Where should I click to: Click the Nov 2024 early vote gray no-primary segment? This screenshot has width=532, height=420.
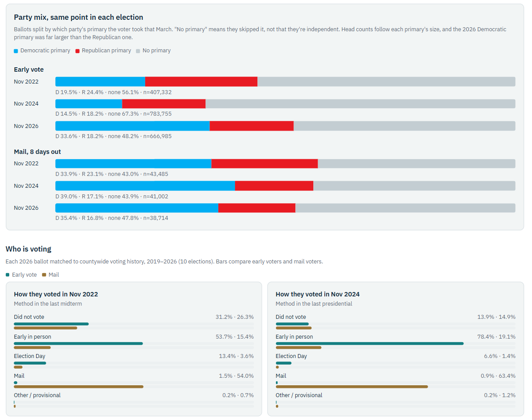[360, 104]
